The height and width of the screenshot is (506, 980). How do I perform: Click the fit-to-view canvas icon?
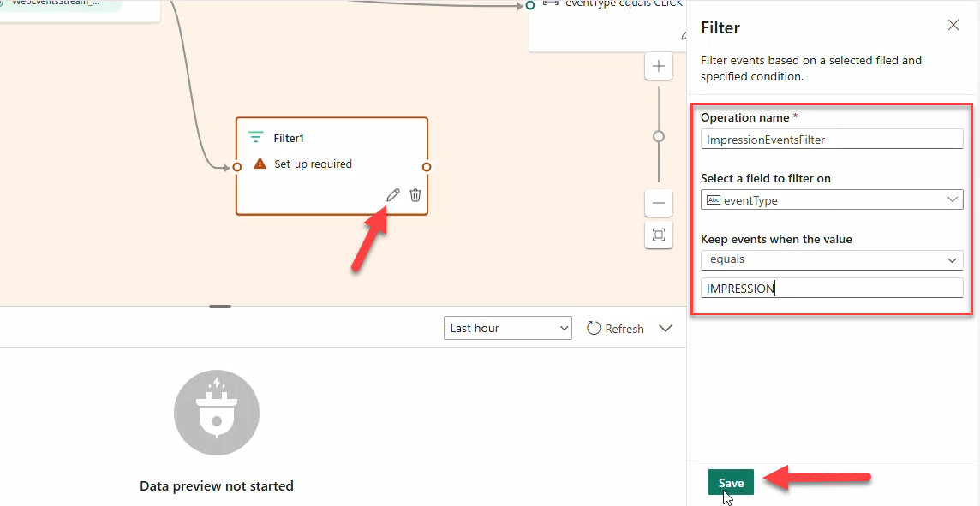[658, 235]
